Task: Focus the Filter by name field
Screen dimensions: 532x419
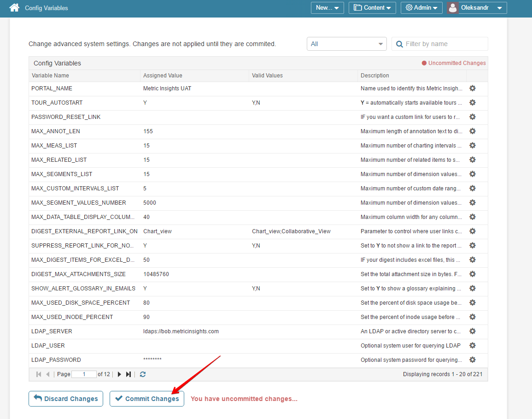Action: 440,44
